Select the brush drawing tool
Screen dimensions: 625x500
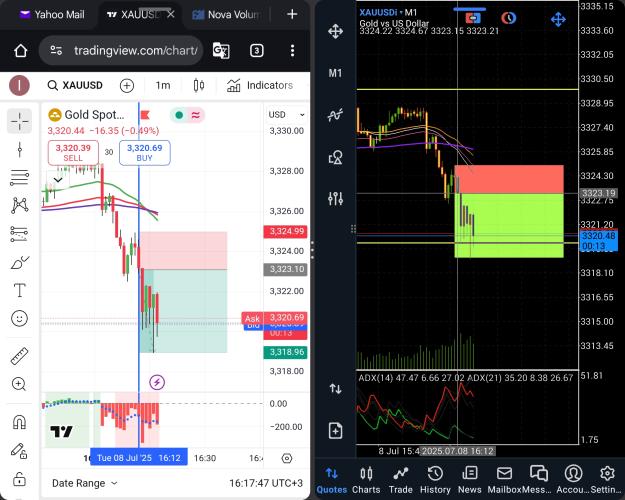tap(20, 263)
